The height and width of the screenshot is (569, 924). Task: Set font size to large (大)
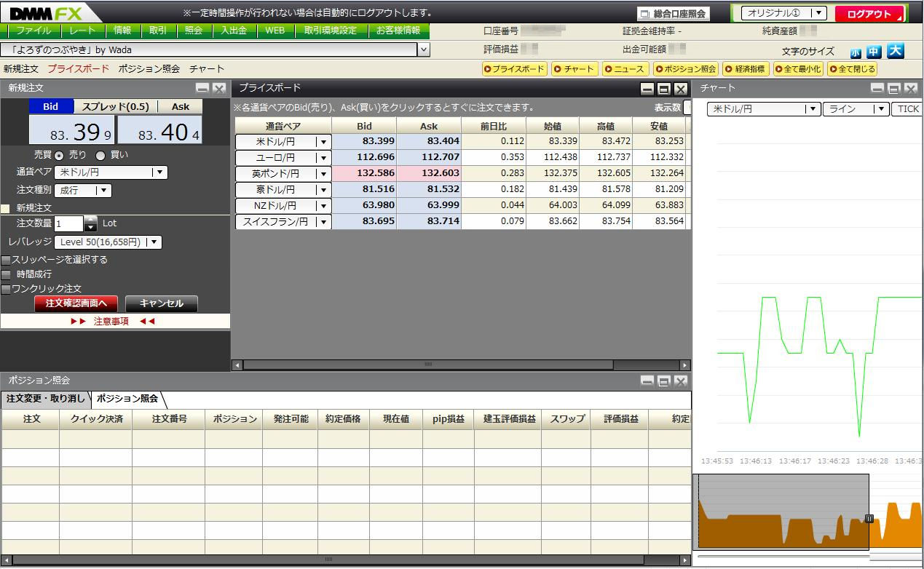[895, 50]
